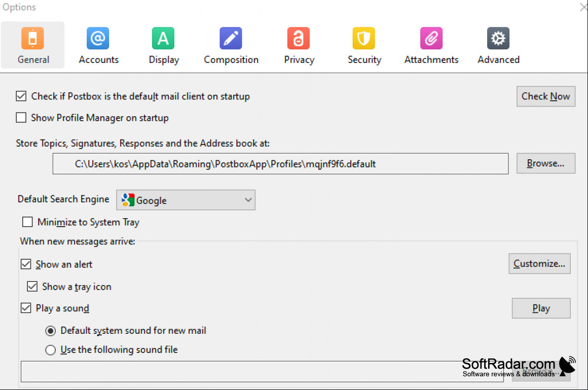The image size is (588, 390).
Task: Click the "Default Search Engine" label
Action: (x=63, y=199)
